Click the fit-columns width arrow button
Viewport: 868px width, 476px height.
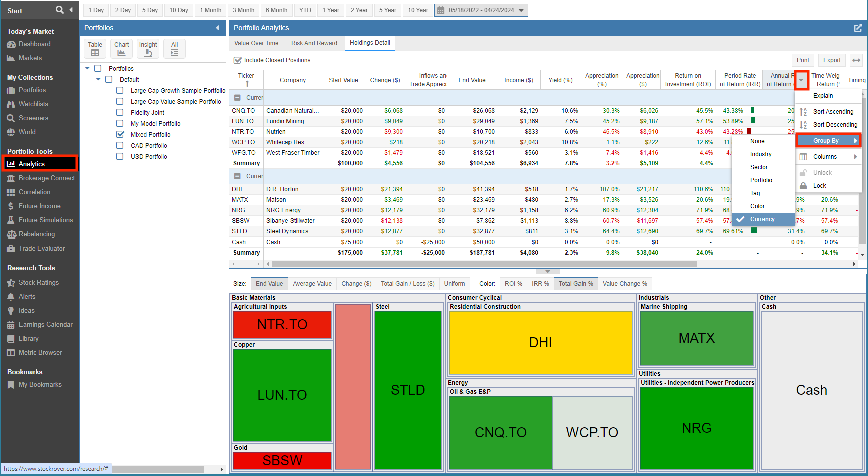coord(856,60)
